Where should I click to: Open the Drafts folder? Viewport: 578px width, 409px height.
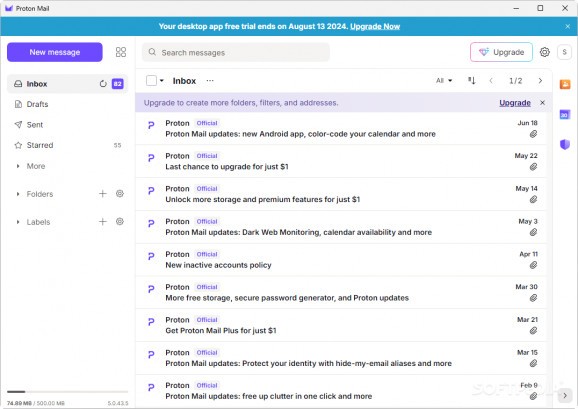[67, 104]
